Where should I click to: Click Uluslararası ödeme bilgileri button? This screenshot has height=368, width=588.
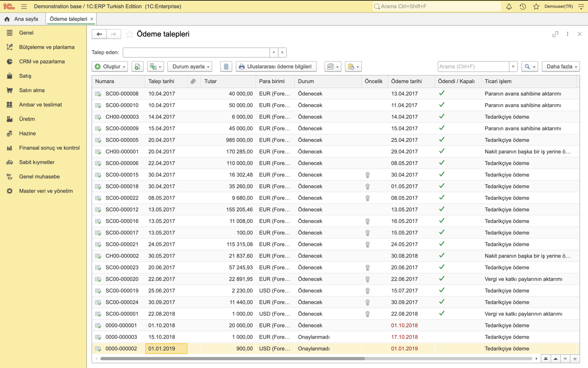[x=276, y=67]
